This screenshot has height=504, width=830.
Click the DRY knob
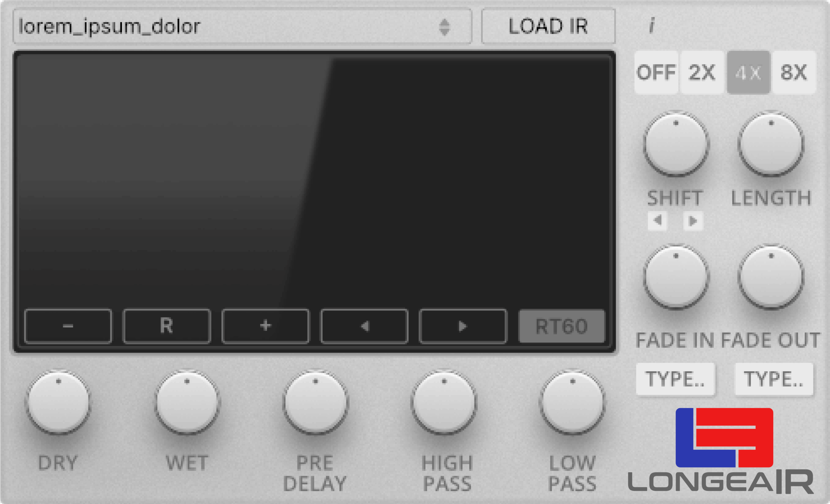point(58,402)
